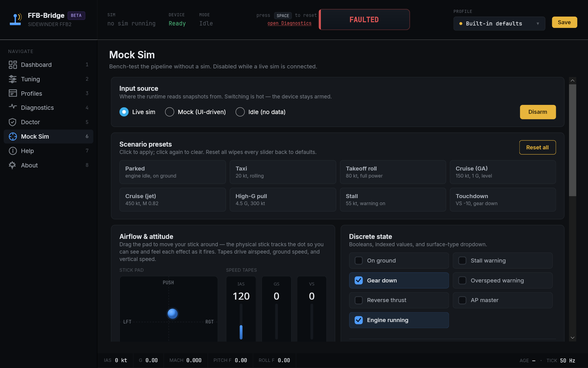588x368 pixels.
Task: Follow the open Diagnostics link
Action: click(x=289, y=23)
